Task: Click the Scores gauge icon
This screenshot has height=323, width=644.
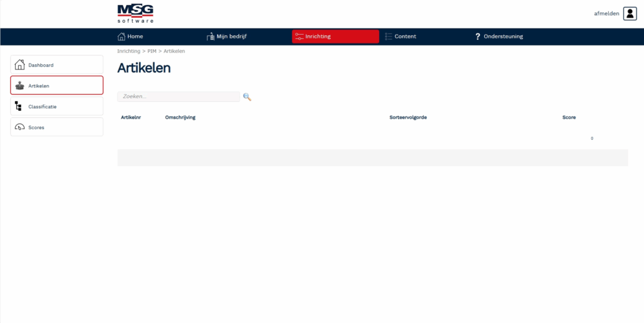Action: pos(19,127)
